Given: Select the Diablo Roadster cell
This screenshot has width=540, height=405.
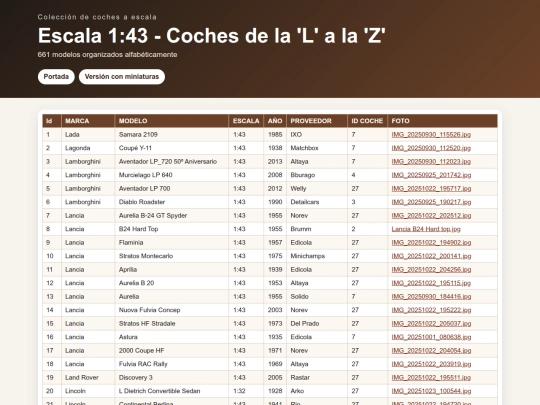Looking at the screenshot, I should [172, 202].
